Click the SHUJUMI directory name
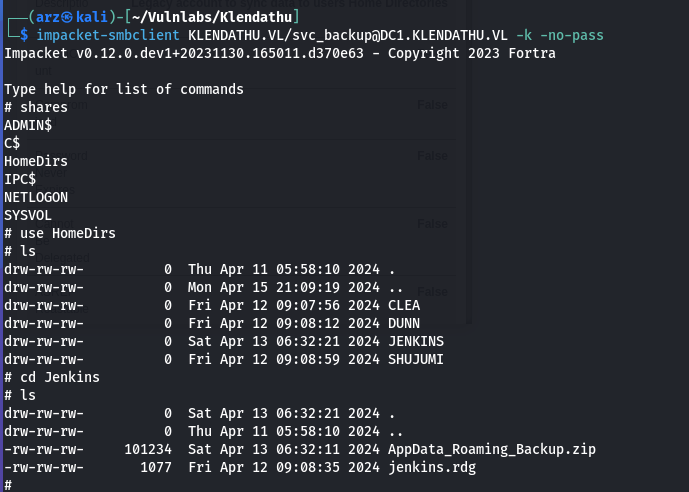 point(416,359)
